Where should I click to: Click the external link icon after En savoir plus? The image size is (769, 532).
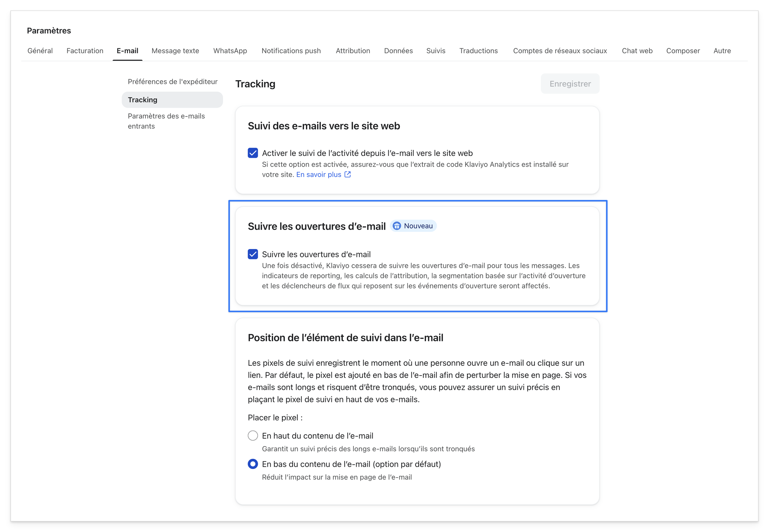(x=347, y=174)
